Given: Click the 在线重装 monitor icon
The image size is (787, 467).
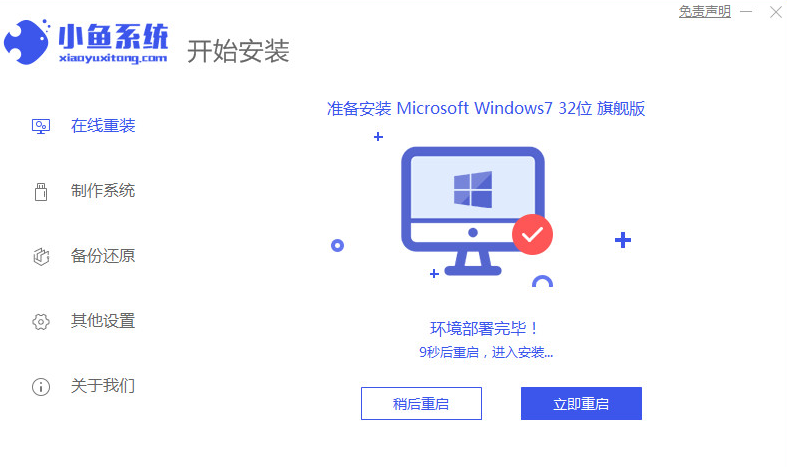Looking at the screenshot, I should (41, 126).
